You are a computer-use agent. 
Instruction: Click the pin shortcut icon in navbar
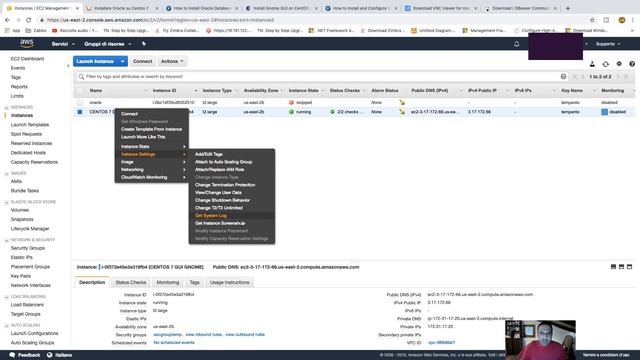144,44
